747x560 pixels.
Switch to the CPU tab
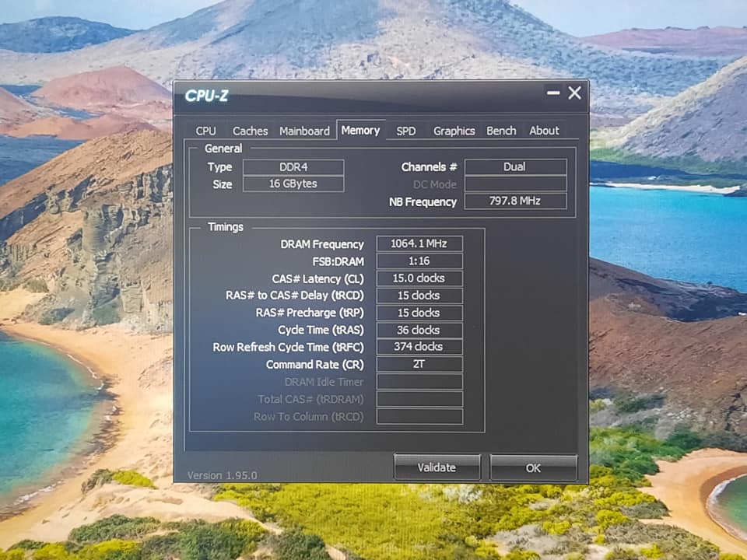click(x=205, y=131)
